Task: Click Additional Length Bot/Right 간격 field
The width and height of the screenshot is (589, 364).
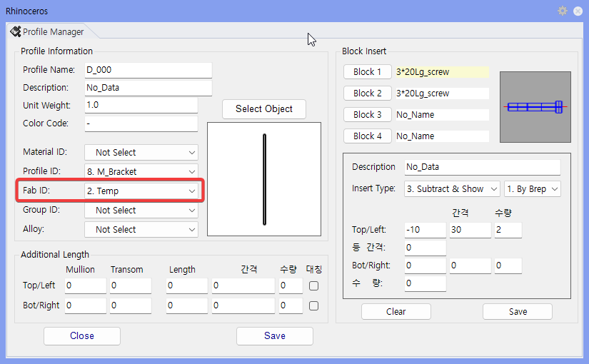Action: click(x=243, y=305)
